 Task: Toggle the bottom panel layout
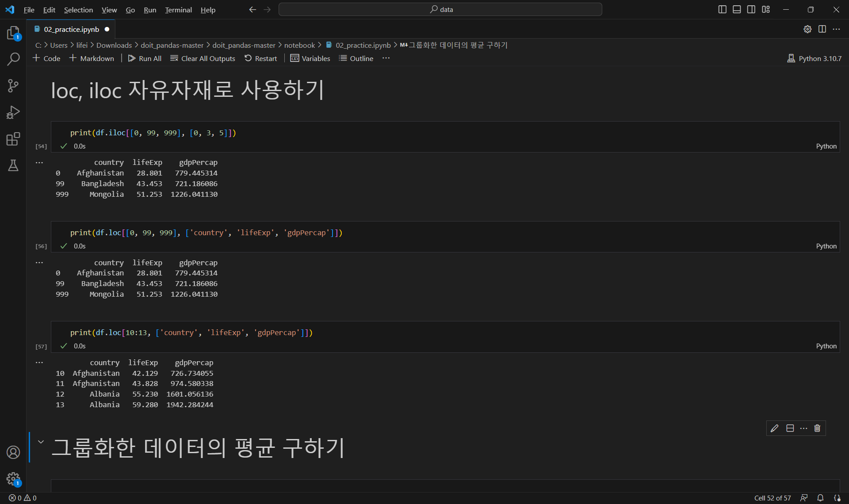tap(737, 9)
